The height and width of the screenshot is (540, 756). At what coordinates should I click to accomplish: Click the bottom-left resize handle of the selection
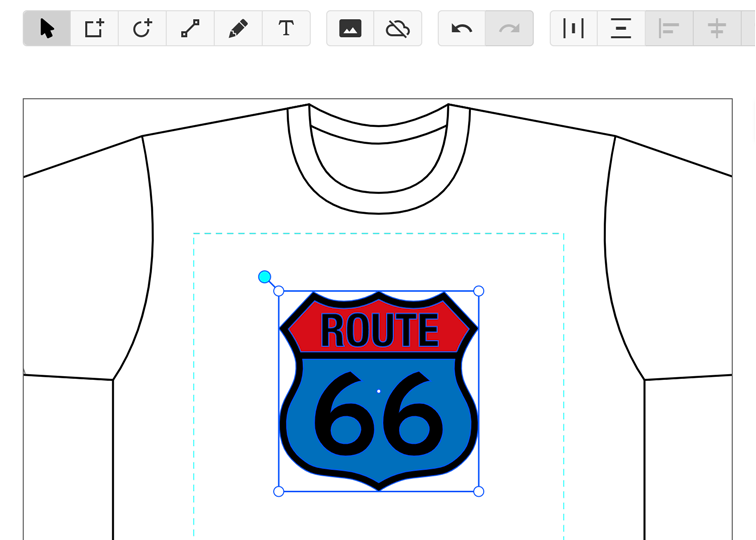pos(279,491)
